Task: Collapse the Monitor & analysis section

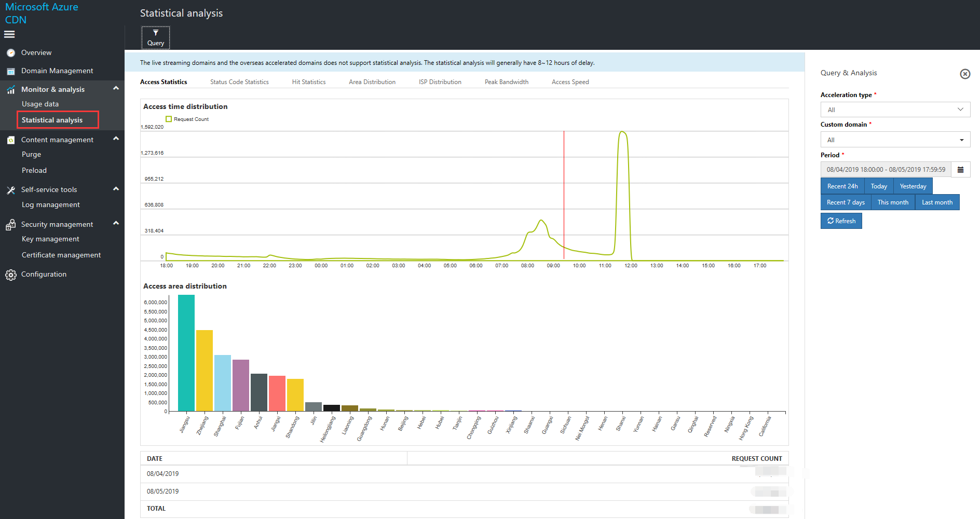Action: pos(116,89)
